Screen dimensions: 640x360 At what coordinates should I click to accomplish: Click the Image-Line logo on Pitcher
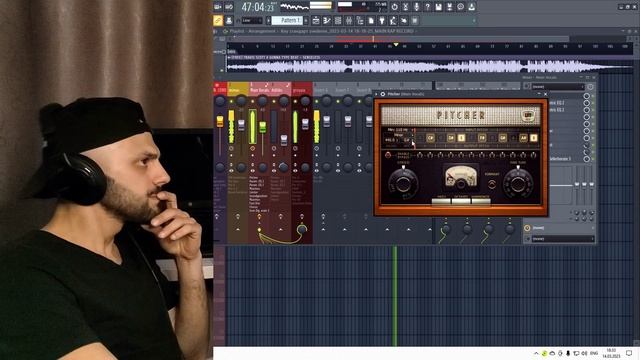click(528, 116)
